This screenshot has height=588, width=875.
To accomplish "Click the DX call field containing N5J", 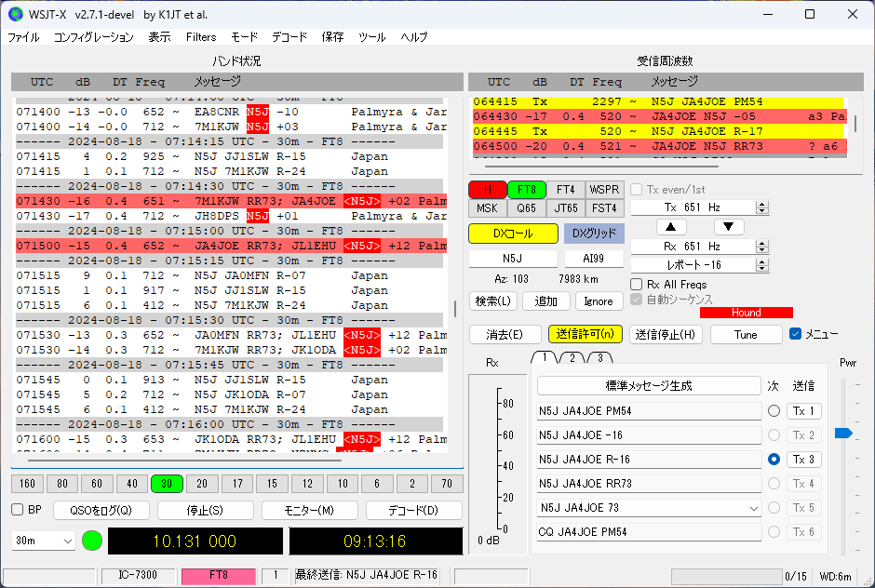I will (513, 259).
